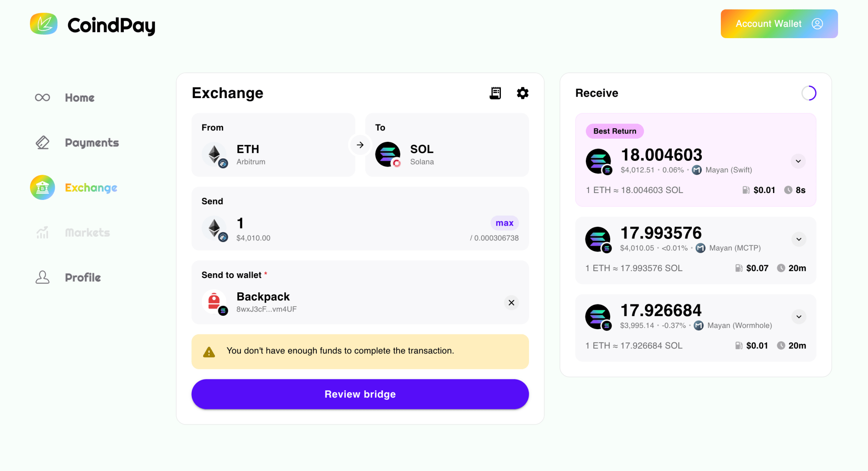Open the exchange settings gear

tap(523, 92)
